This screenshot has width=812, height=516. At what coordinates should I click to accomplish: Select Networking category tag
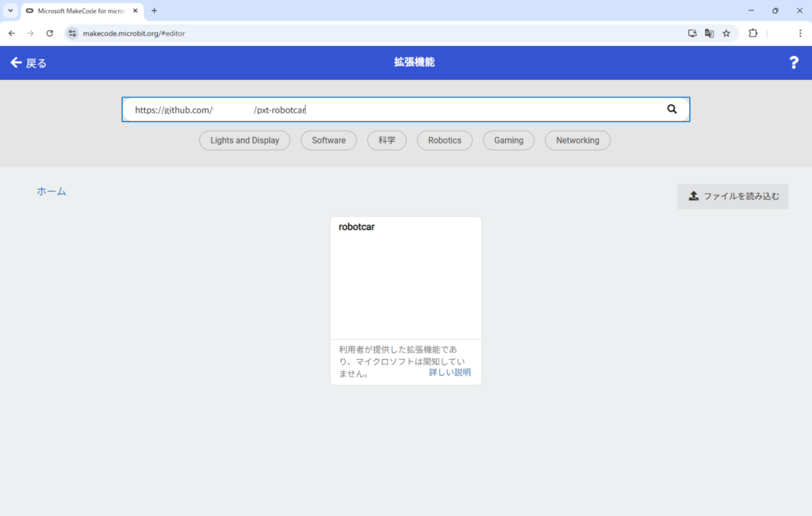pos(577,140)
